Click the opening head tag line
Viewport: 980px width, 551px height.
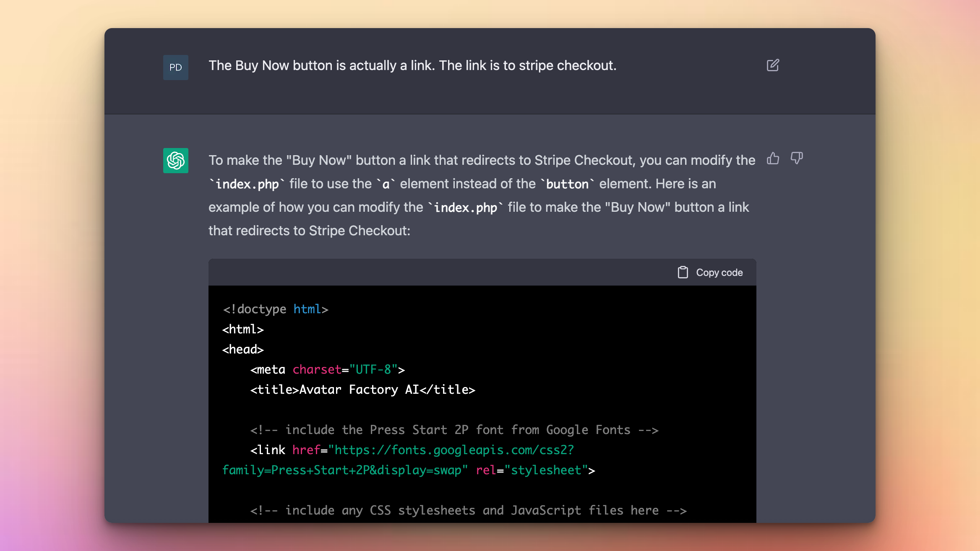click(243, 349)
